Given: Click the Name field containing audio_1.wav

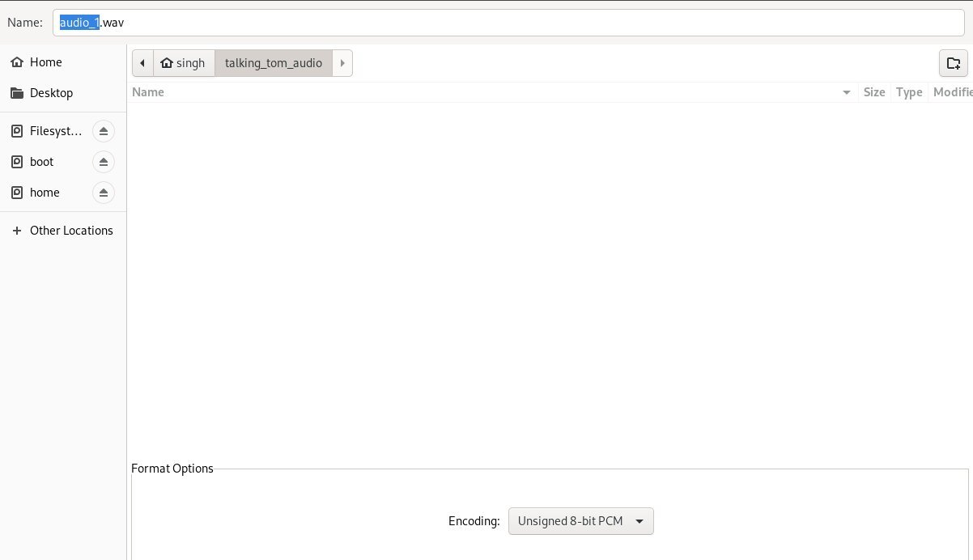Looking at the screenshot, I should tap(508, 23).
